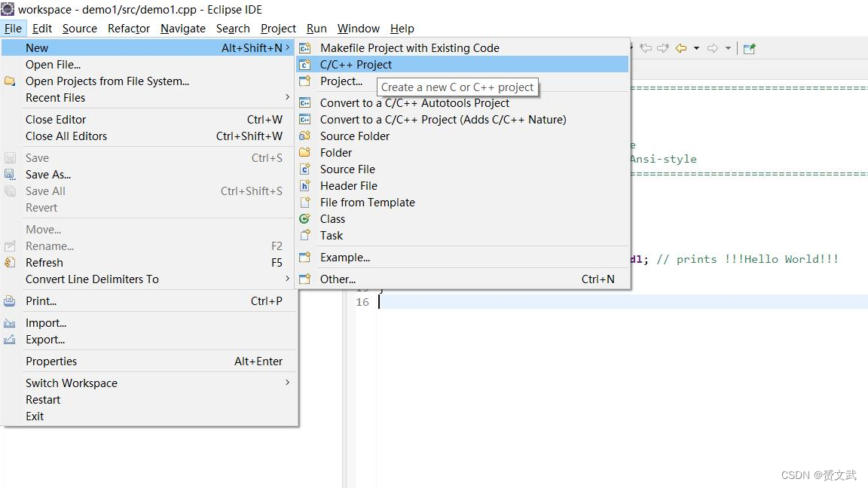Expand the Convert Line Delimiters To submenu arrow
Viewport: 868px width, 488px height.
[287, 279]
